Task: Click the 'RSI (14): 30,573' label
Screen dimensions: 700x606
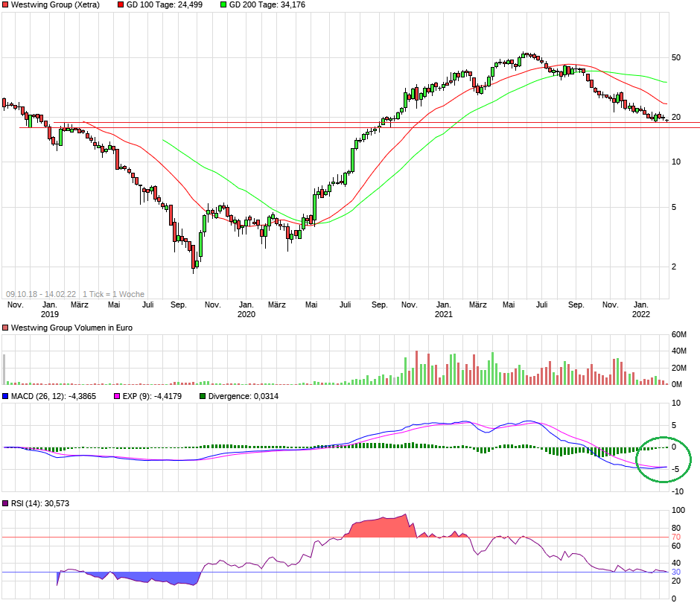Action: pos(40,503)
